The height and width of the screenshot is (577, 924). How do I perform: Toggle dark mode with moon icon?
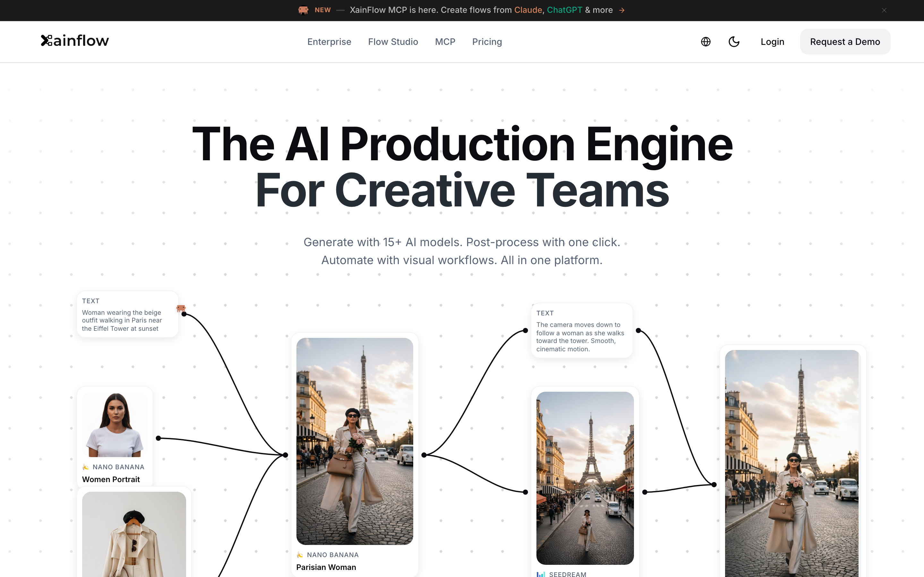734,42
